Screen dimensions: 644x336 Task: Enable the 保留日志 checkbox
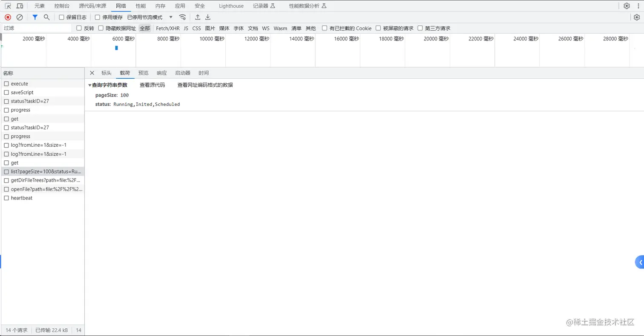tap(62, 17)
